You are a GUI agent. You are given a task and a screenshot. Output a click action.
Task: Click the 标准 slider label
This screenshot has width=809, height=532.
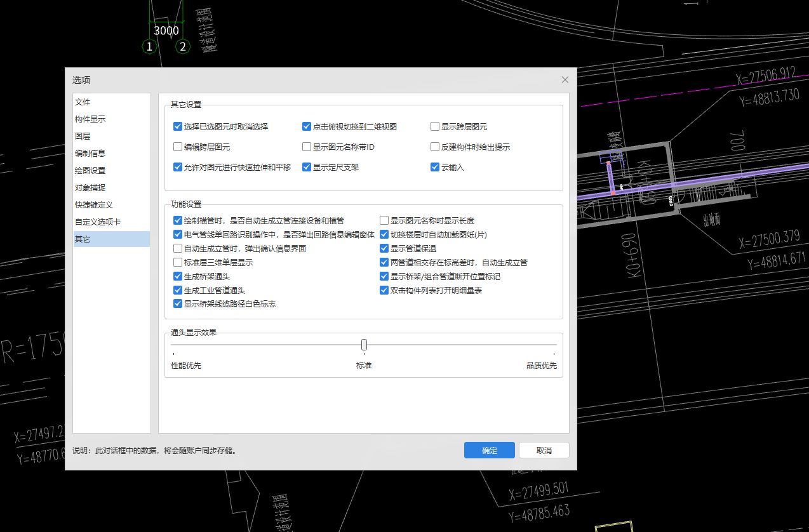pos(364,366)
